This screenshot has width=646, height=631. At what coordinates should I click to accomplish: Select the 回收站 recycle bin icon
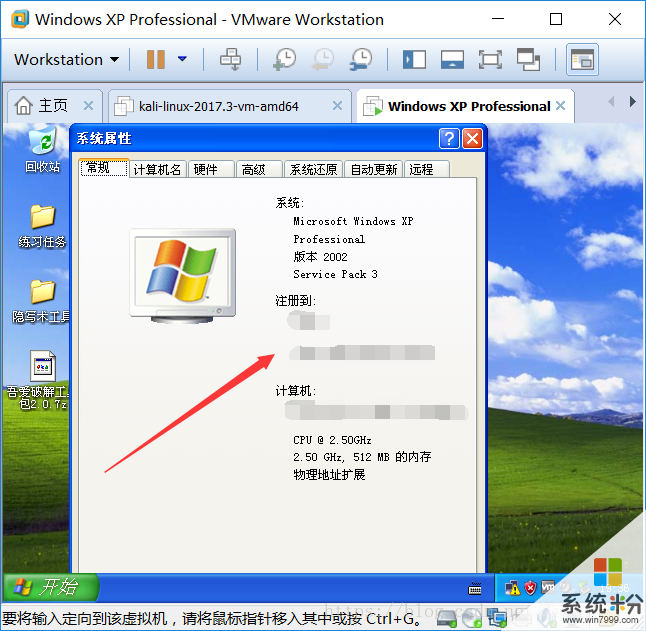point(42,150)
